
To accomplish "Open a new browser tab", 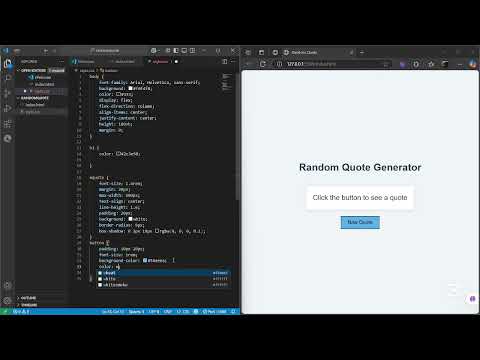I will pyautogui.click(x=362, y=52).
